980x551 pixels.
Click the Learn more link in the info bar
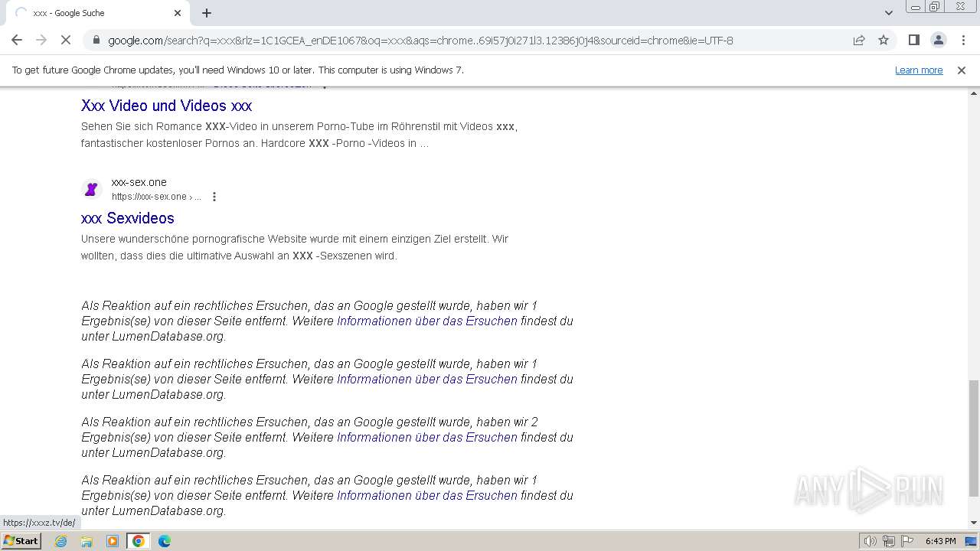(919, 70)
